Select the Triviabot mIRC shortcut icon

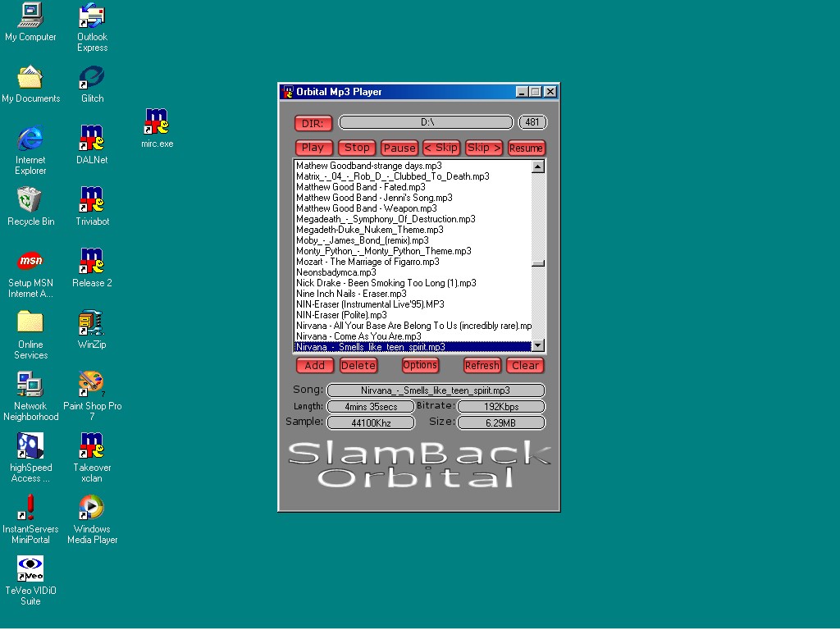tap(91, 199)
